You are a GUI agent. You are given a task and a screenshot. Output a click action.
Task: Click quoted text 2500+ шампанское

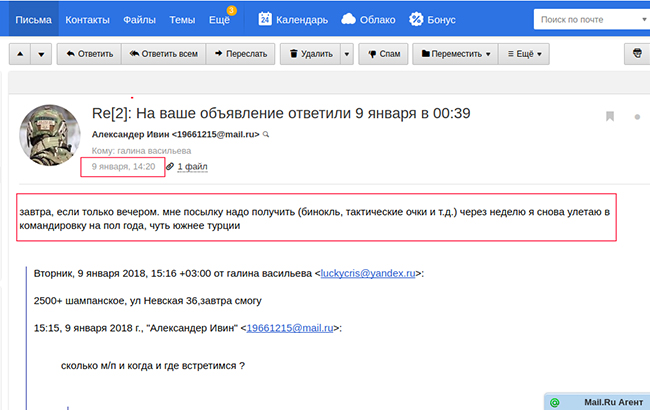point(148,301)
